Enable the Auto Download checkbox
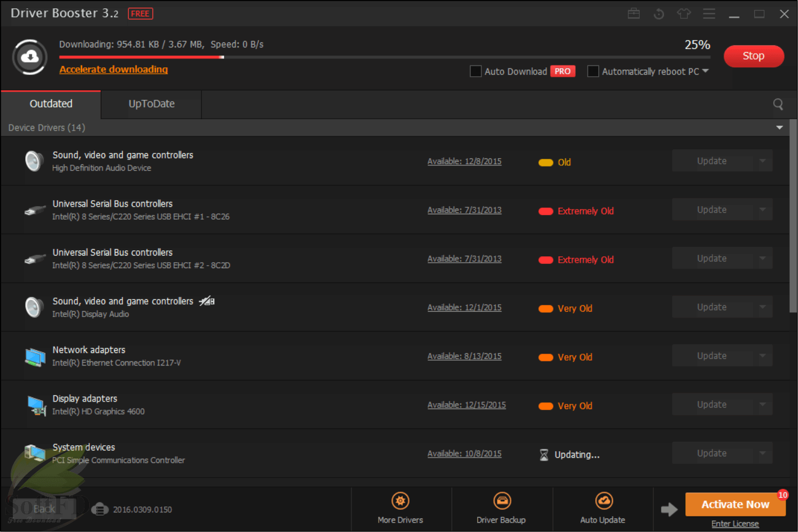This screenshot has height=532, width=798. point(475,71)
